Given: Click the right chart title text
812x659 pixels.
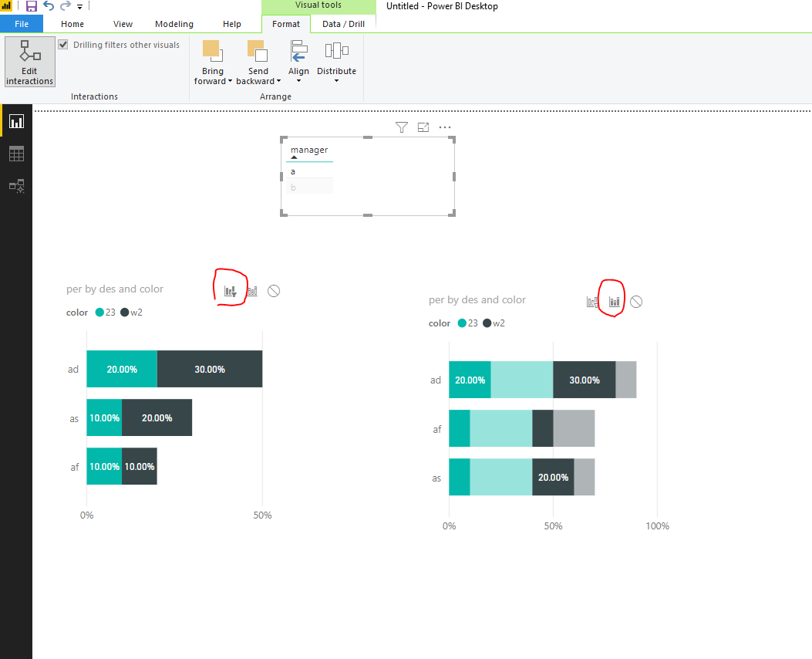Looking at the screenshot, I should pyautogui.click(x=477, y=300).
